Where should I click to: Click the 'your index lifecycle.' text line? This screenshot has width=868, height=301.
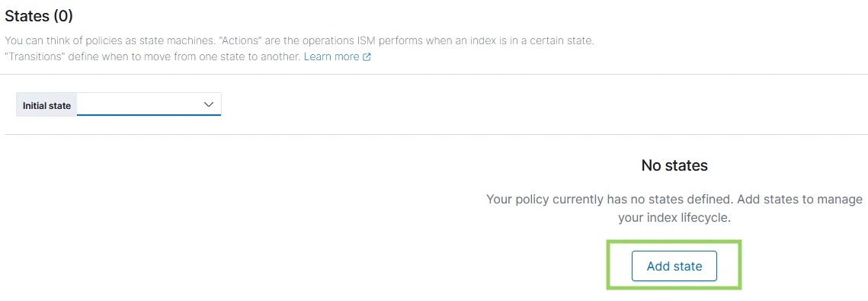pyautogui.click(x=674, y=218)
